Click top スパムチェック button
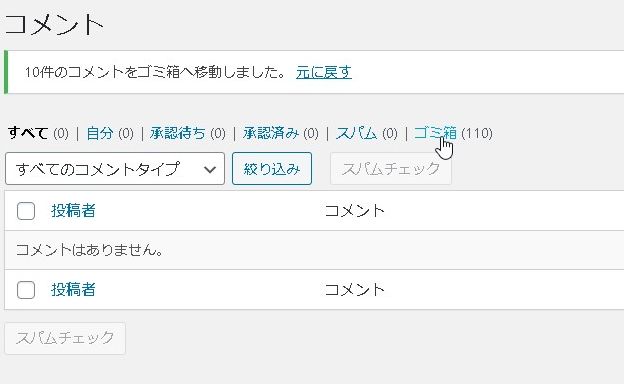 click(x=391, y=169)
